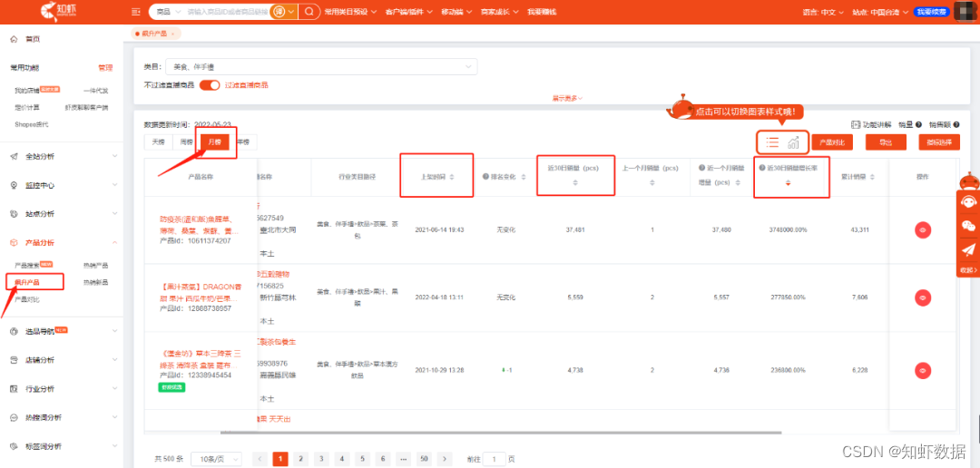Click the blue 我要续费 button
980x468 pixels.
tap(931, 12)
